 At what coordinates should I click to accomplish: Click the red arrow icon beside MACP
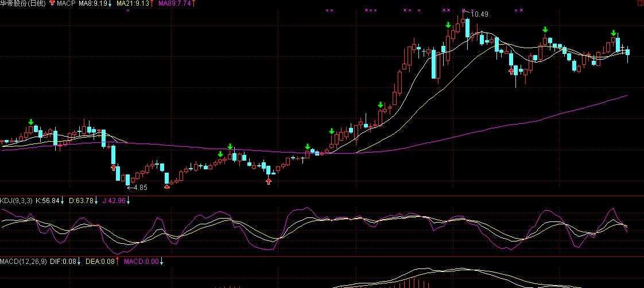pyautogui.click(x=53, y=3)
